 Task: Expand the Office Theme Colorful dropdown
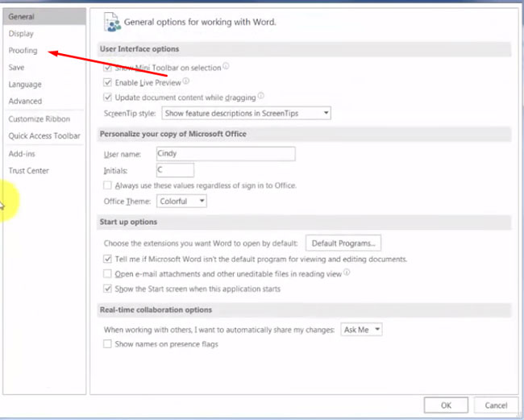click(x=181, y=202)
